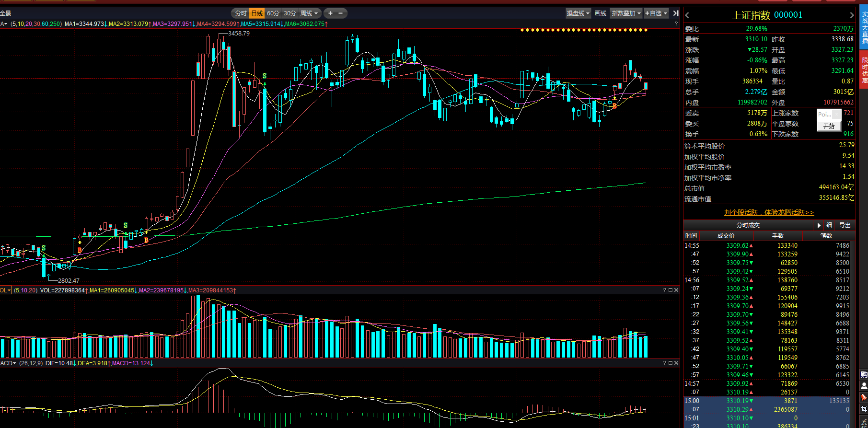Open the 周线 period dropdown

(309, 13)
